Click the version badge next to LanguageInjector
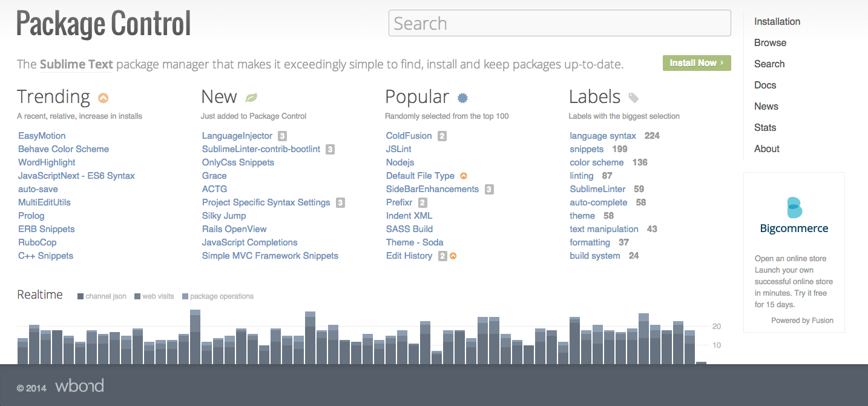 pos(282,136)
